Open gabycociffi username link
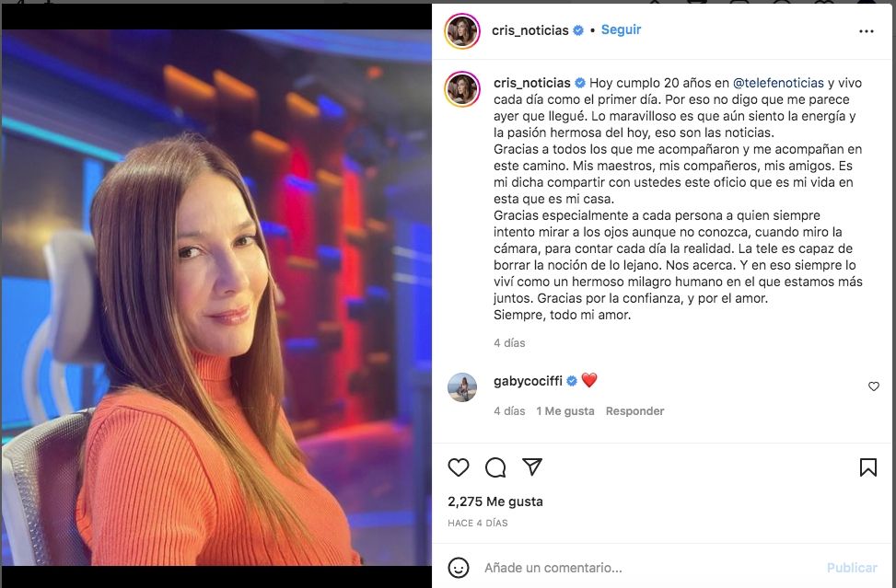The image size is (896, 588). (528, 381)
